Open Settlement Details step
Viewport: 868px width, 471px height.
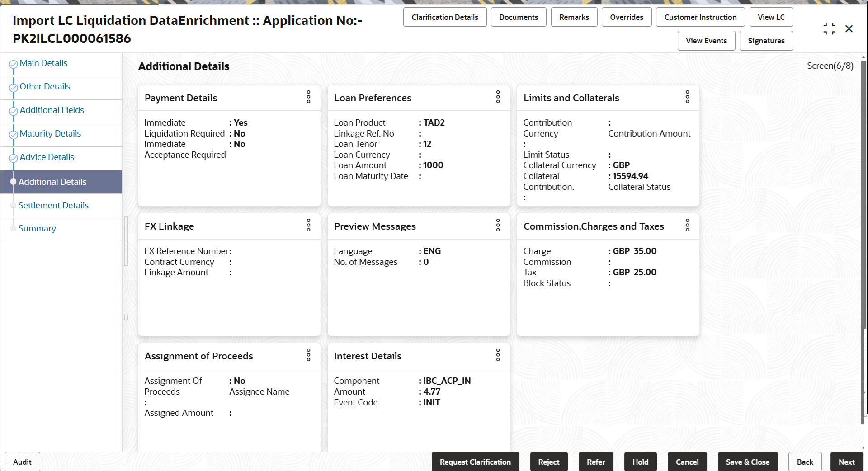[53, 206]
